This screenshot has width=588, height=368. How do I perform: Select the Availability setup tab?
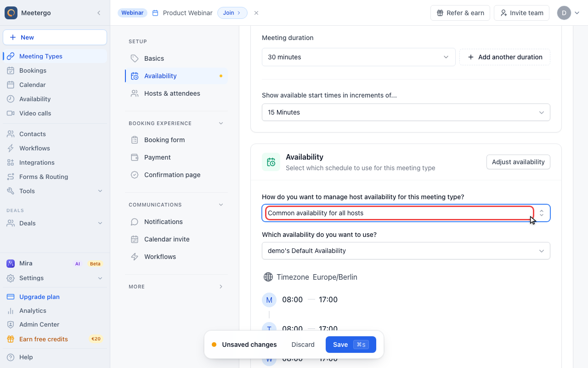176,76
